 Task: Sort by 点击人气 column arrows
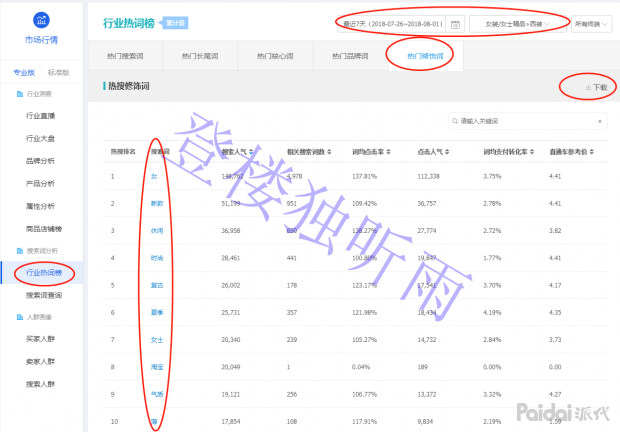click(447, 152)
